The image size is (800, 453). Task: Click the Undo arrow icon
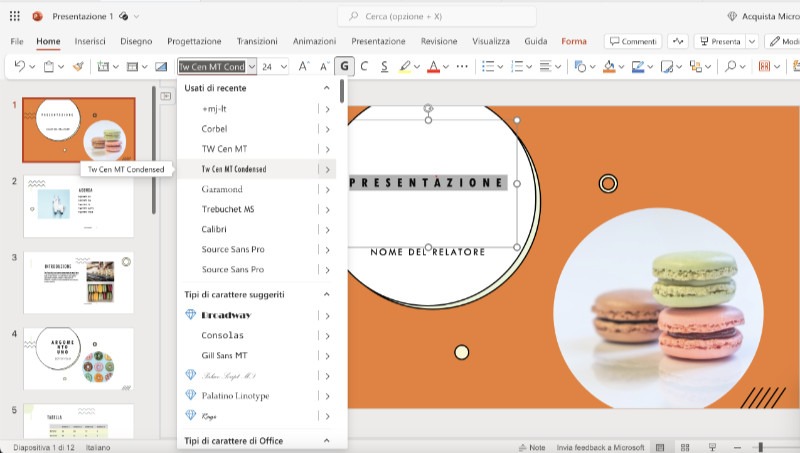(x=20, y=66)
